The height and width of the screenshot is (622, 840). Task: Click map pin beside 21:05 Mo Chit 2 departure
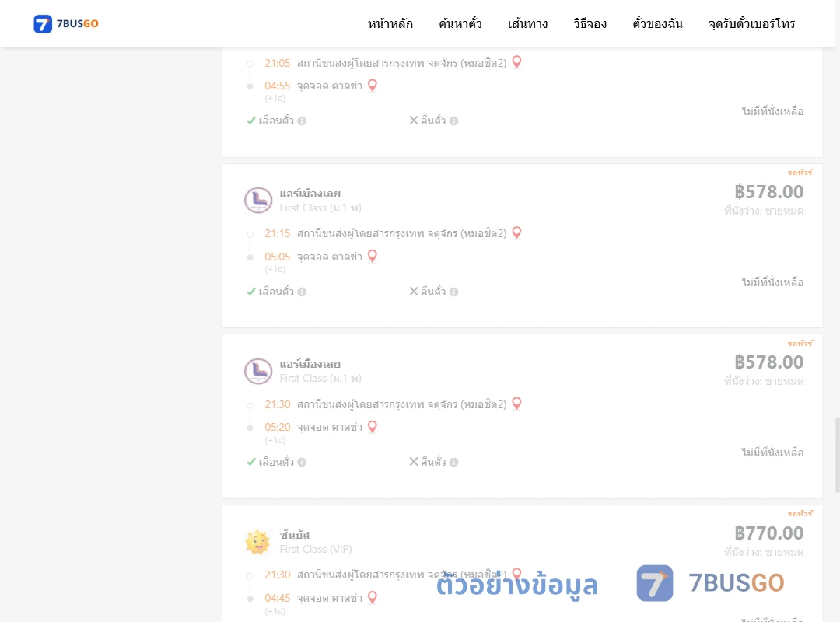(517, 62)
